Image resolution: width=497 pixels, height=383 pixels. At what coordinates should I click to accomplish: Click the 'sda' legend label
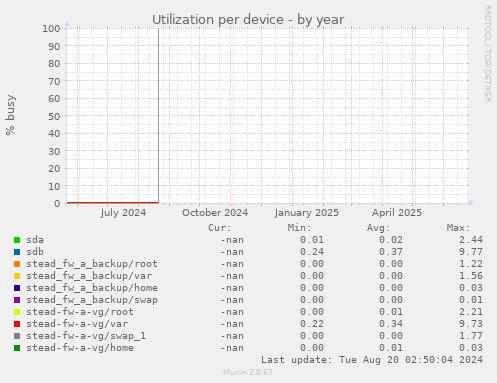click(x=35, y=240)
